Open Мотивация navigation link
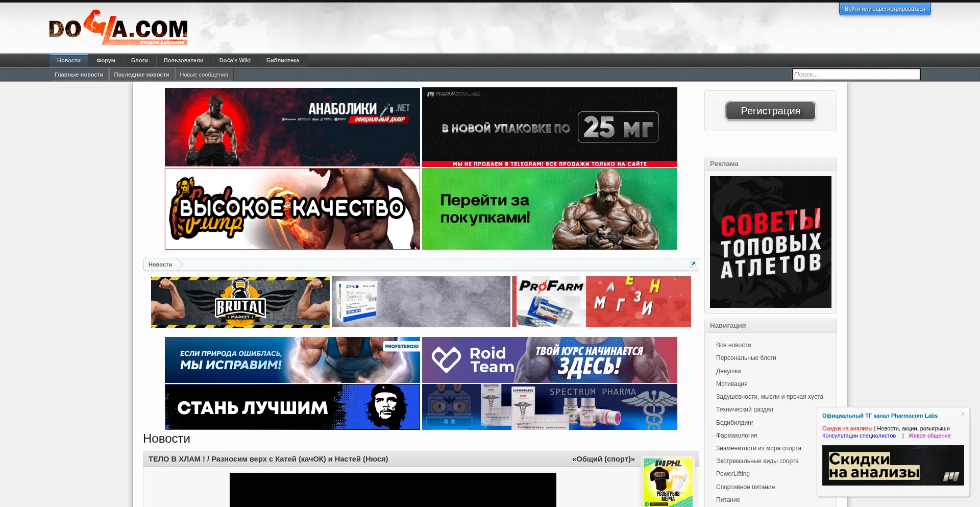The image size is (980, 507). pos(731,384)
